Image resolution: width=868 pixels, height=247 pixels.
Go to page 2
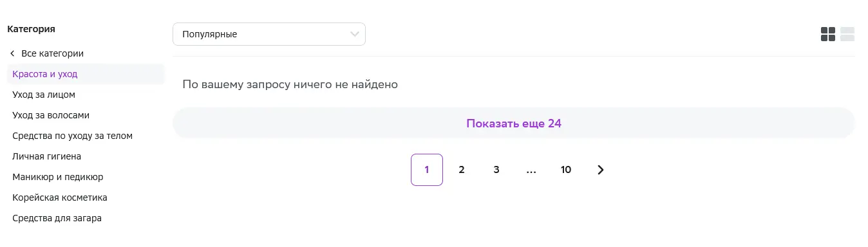pos(462,170)
